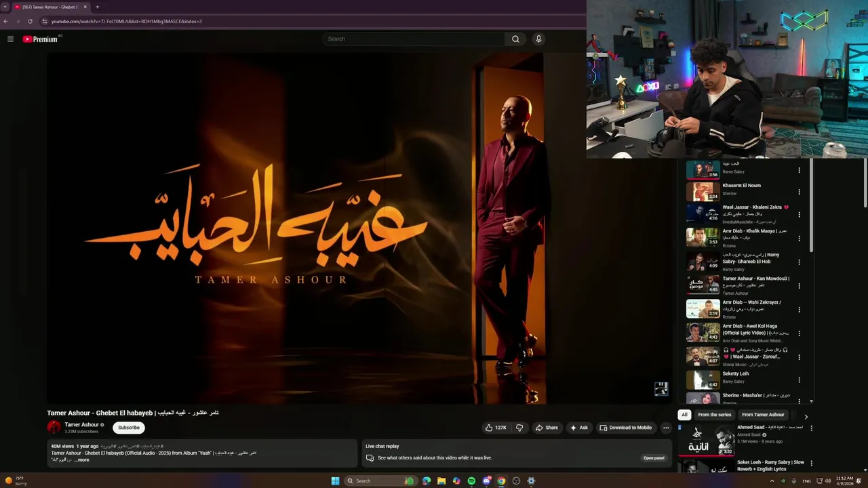
Task: Click the Tamer Ashour channel name
Action: pos(81,425)
